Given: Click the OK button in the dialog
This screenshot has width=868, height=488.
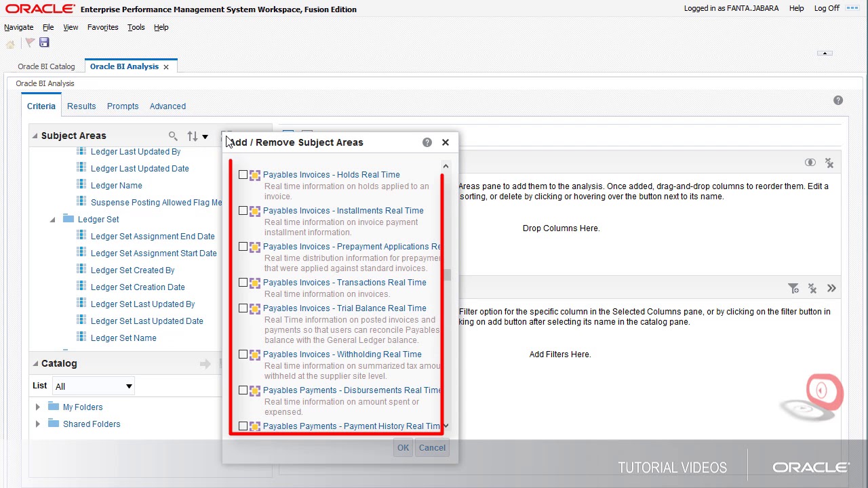Looking at the screenshot, I should coord(403,447).
